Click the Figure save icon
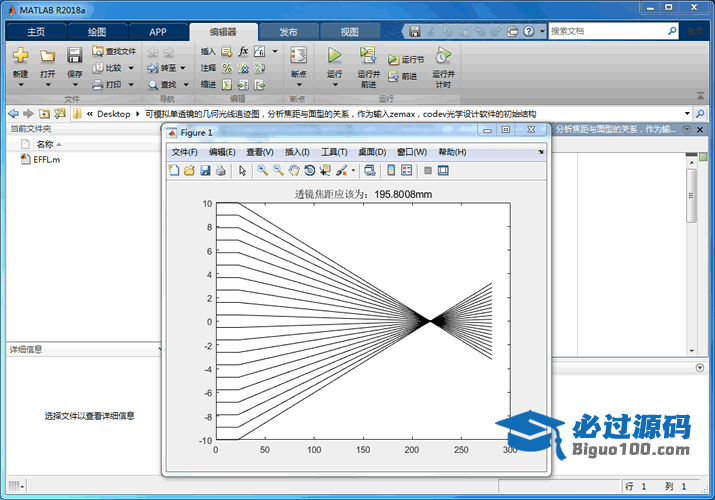This screenshot has width=715, height=500. 205,170
